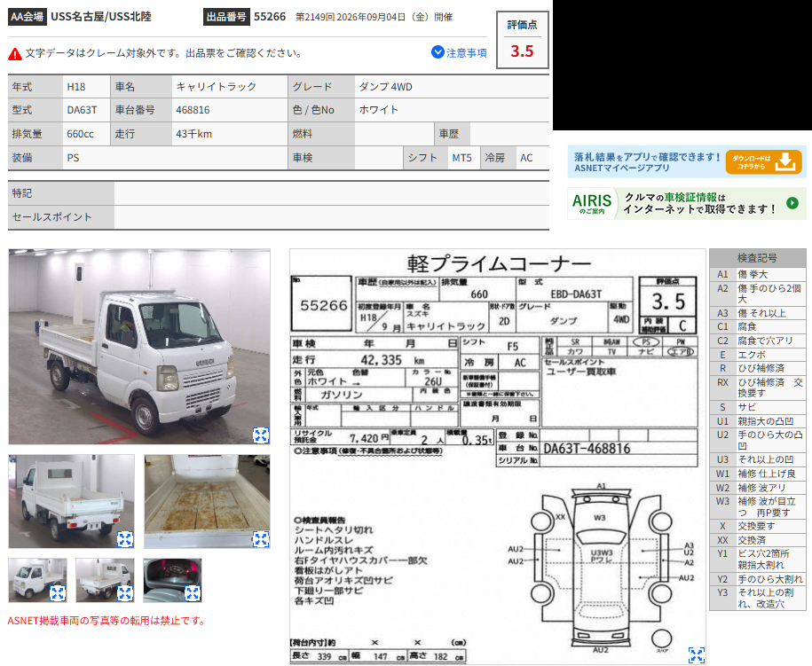Select the 43千km mileage cell
The image size is (812, 666).
click(230, 134)
